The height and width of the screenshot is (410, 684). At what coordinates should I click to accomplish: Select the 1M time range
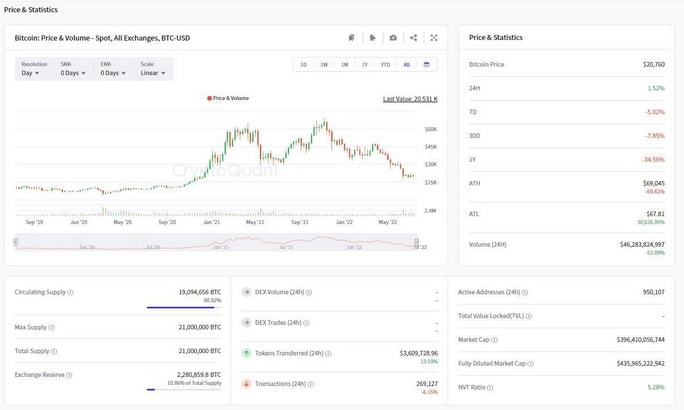[345, 65]
